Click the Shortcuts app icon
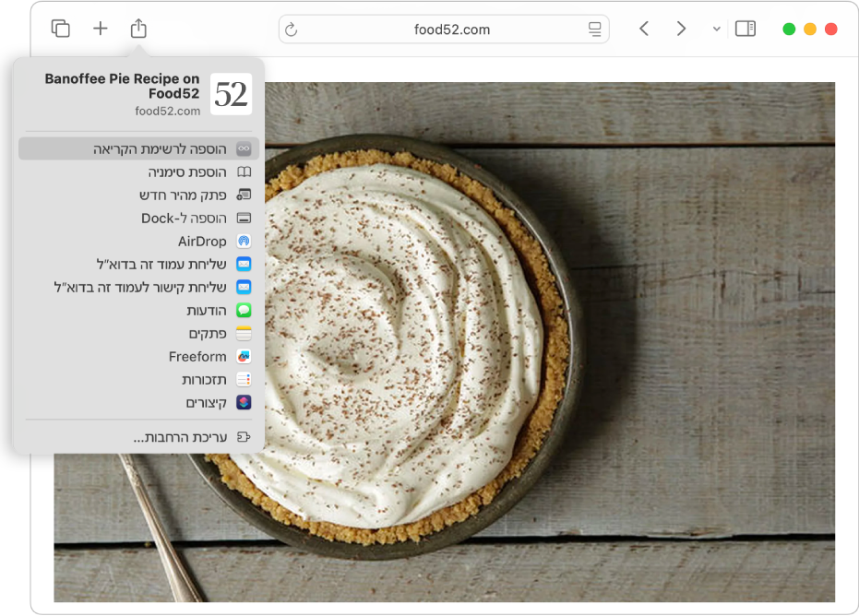This screenshot has width=859, height=616. [x=244, y=402]
